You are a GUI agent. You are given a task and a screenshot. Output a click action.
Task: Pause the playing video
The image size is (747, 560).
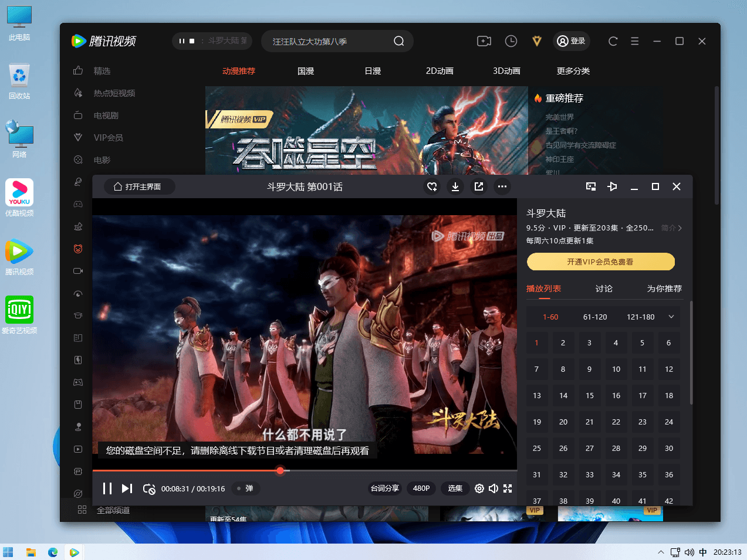point(107,488)
